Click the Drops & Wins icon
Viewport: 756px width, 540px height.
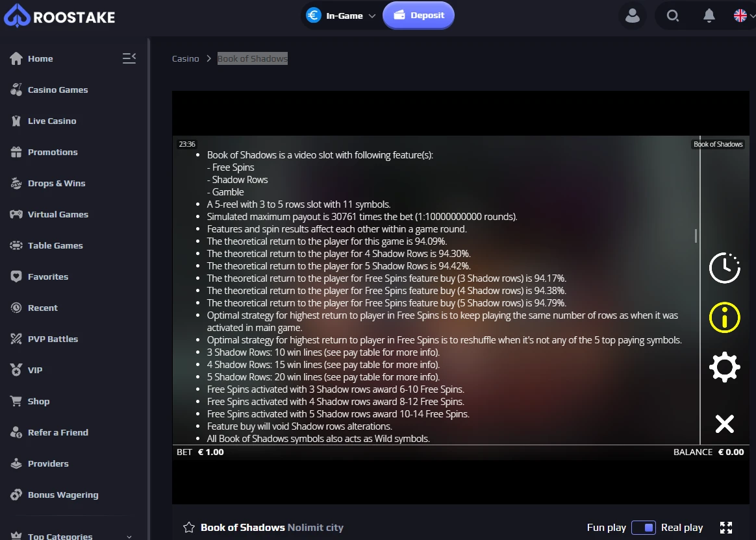tap(16, 184)
